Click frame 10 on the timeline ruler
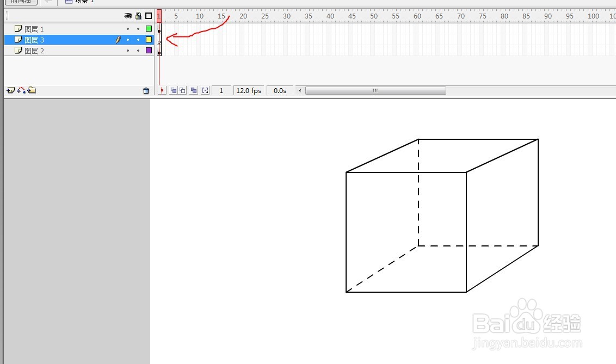This screenshot has width=616, height=364. coord(200,16)
